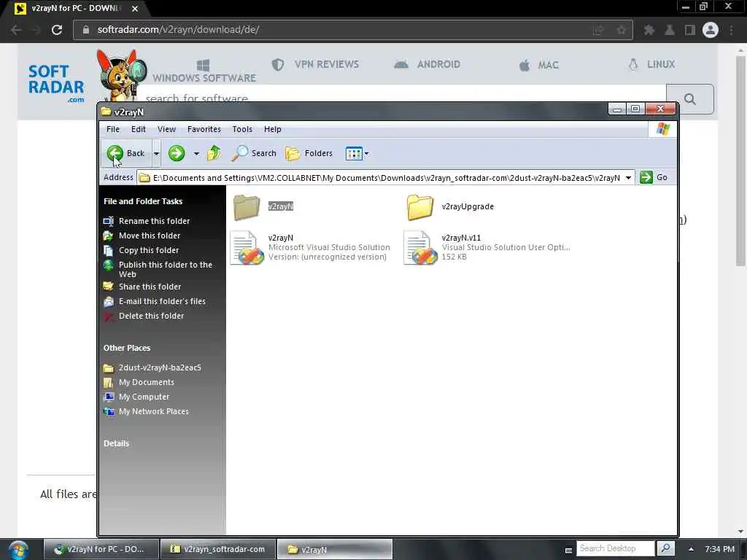Show hidden system tray icons arrow
The height and width of the screenshot is (560, 747).
tap(691, 549)
